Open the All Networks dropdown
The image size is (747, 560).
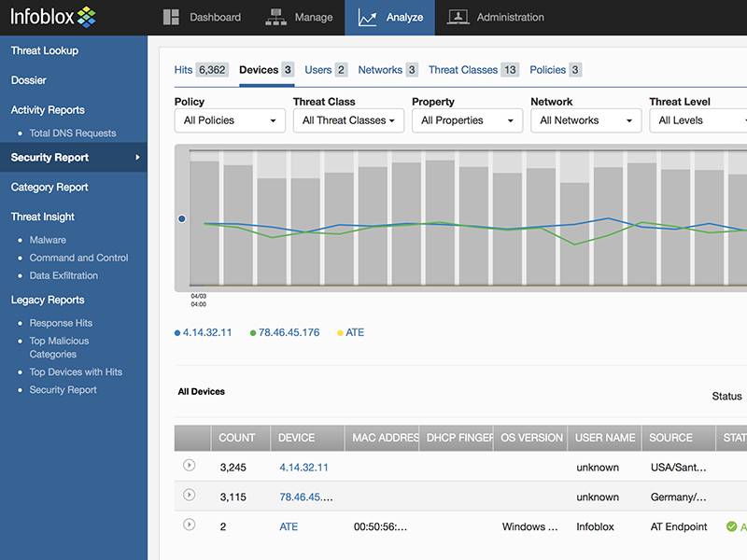point(586,120)
